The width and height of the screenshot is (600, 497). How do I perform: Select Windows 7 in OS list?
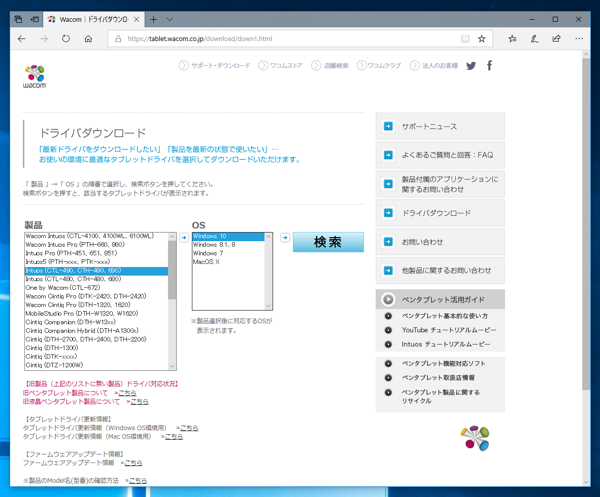pyautogui.click(x=228, y=253)
